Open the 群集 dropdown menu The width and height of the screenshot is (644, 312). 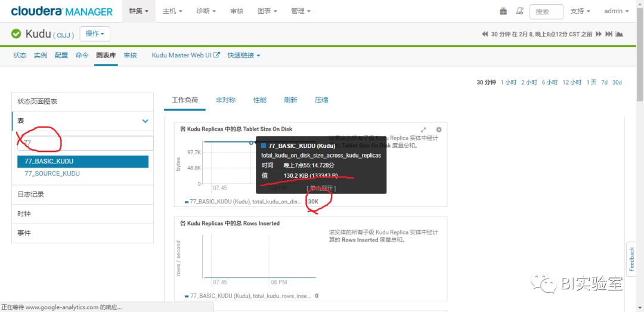pos(139,11)
